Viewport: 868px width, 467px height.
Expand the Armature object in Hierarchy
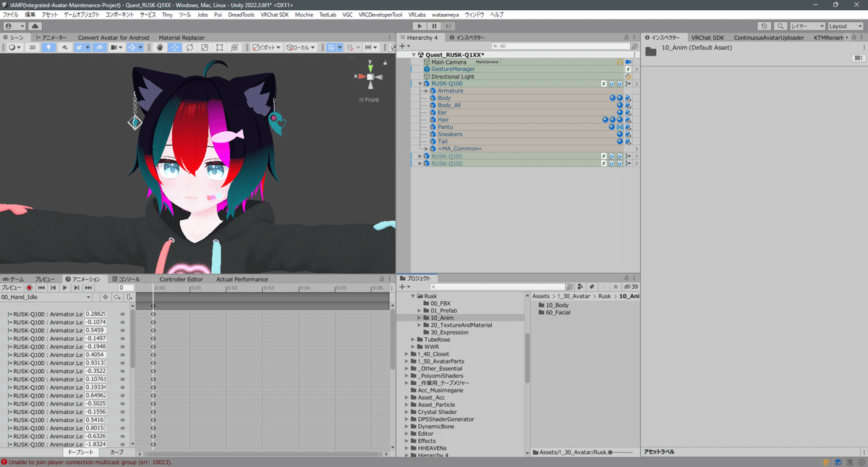426,91
